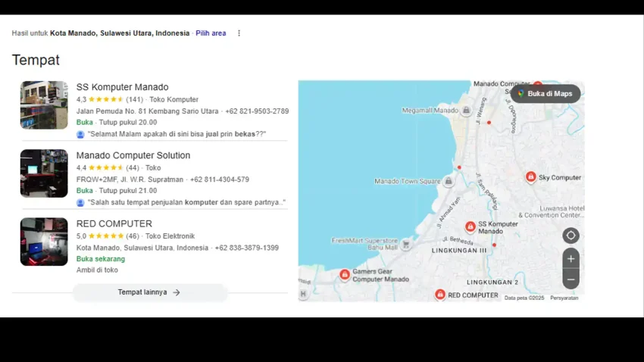Click SS Komputer phone number +62 821-9503-2789
Image resolution: width=644 pixels, height=362 pixels.
(257, 111)
